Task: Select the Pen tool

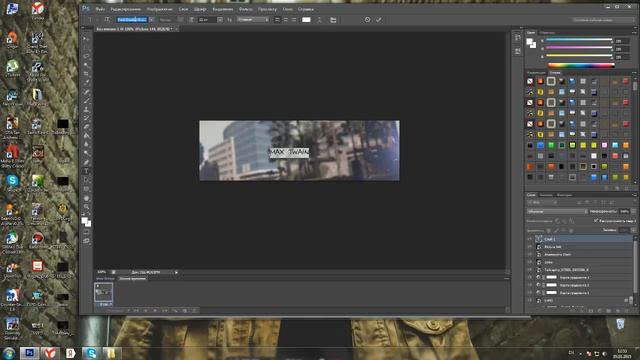Action: tap(86, 162)
